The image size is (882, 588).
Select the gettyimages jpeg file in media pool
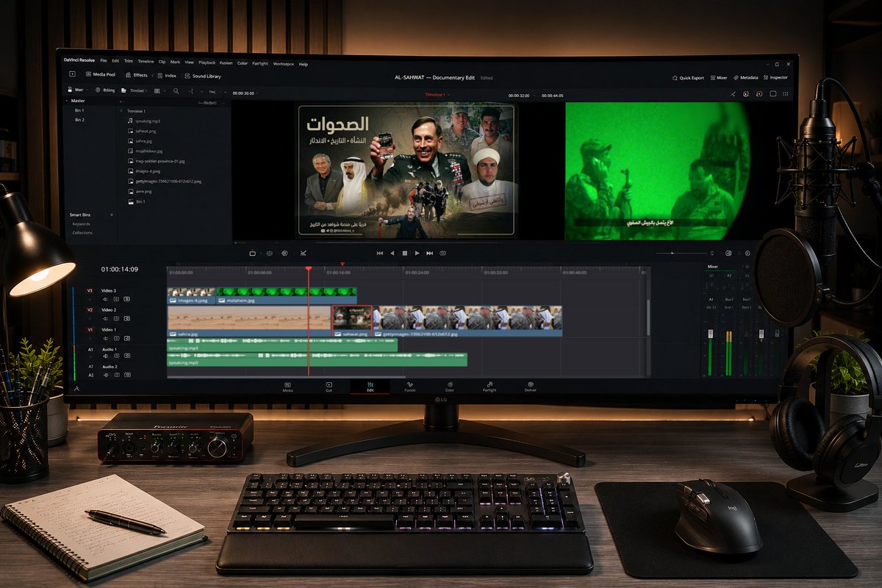point(165,181)
